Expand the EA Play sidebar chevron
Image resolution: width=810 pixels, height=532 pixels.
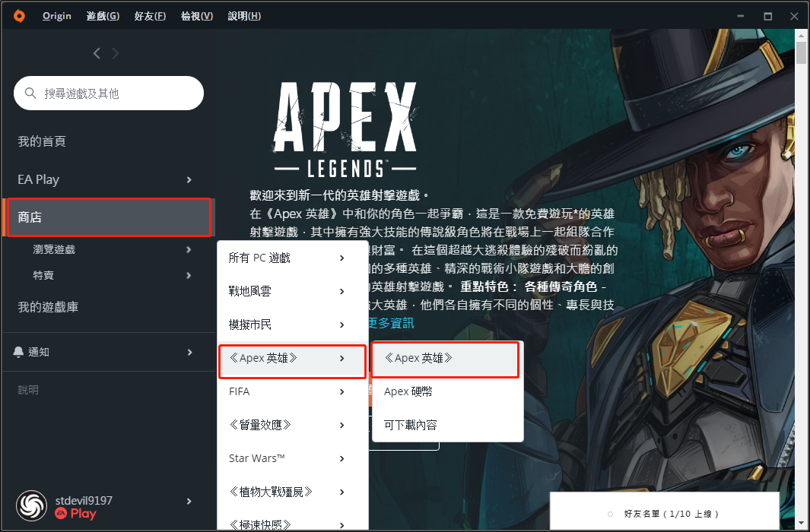[x=189, y=179]
